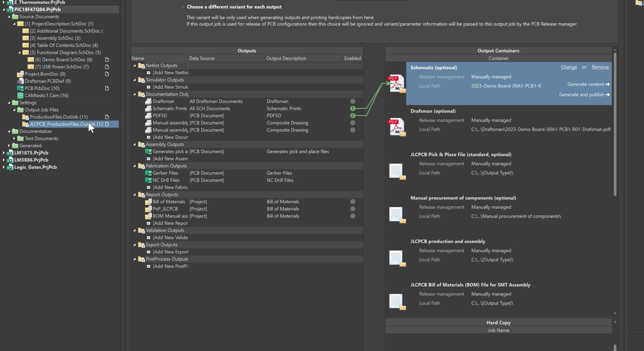Select 'Choose a different variant for each output'

tap(182, 6)
